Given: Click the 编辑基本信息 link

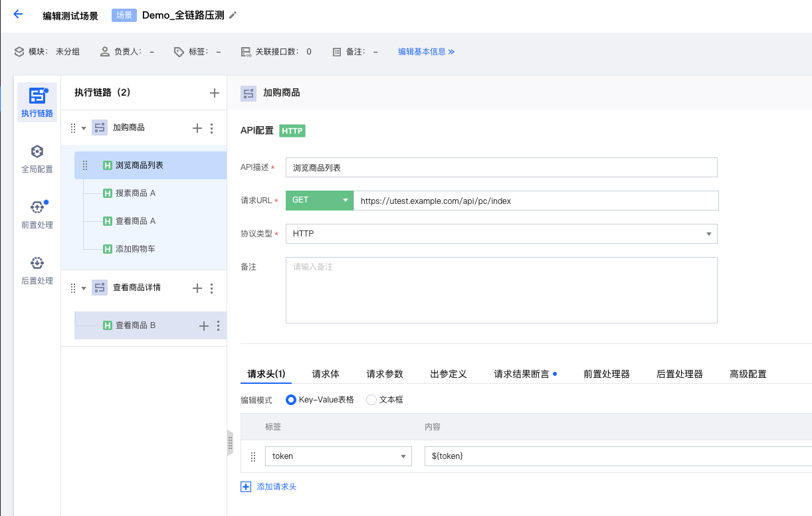Looking at the screenshot, I should (x=426, y=51).
